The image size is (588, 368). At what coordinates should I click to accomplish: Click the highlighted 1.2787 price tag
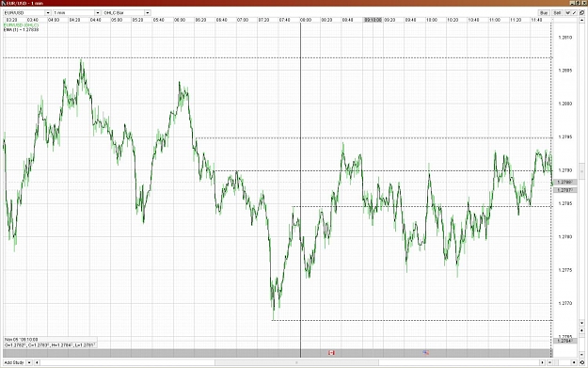(565, 190)
